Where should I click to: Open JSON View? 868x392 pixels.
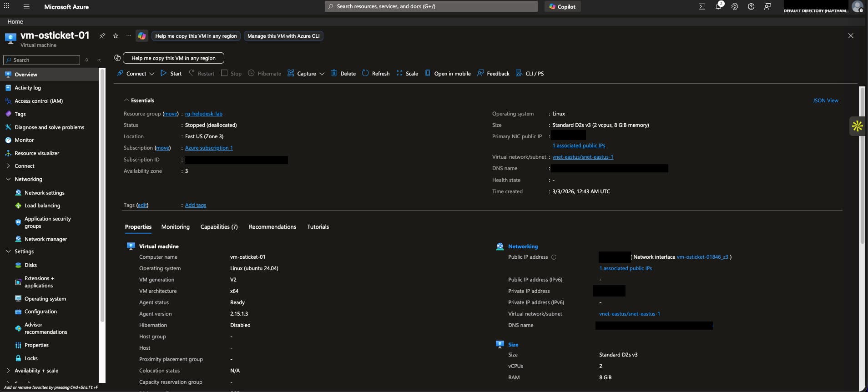pos(825,101)
